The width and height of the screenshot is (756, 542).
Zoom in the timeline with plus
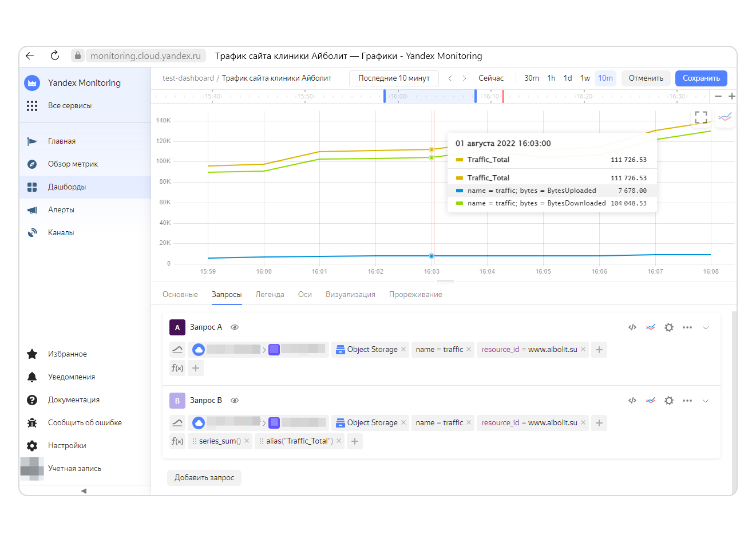coord(732,96)
